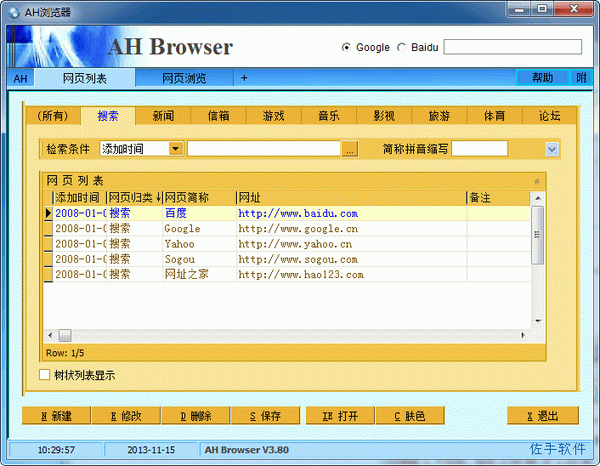Image resolution: width=600 pixels, height=466 pixels.
Task: Switch to the 网页列表 tab
Action: [x=85, y=78]
